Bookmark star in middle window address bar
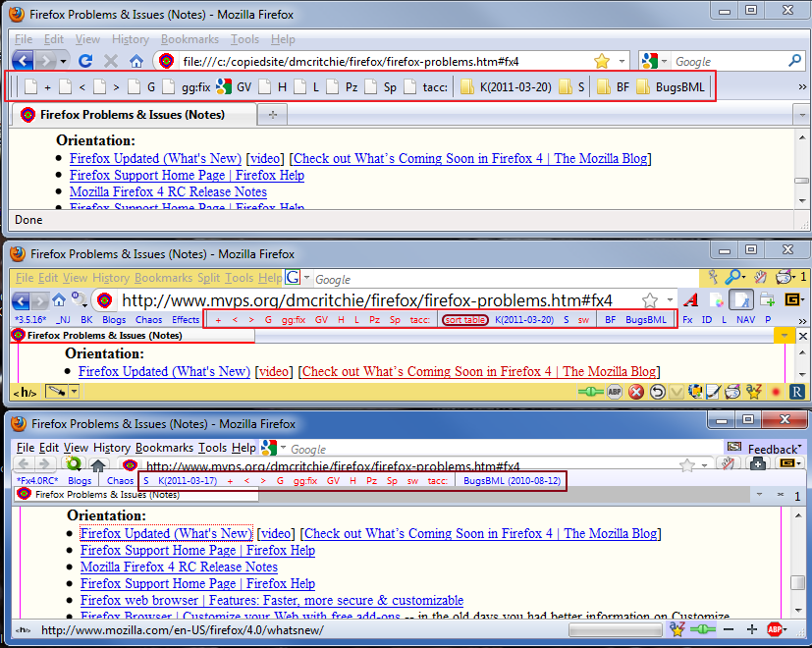 tap(649, 299)
